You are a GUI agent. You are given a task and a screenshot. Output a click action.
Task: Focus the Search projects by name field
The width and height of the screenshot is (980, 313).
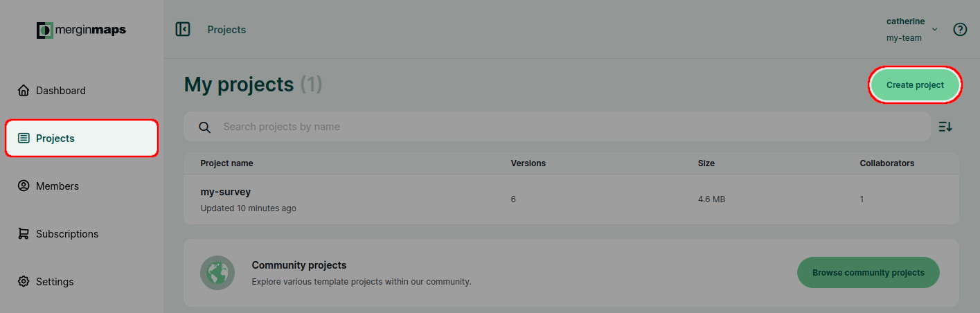point(557,127)
